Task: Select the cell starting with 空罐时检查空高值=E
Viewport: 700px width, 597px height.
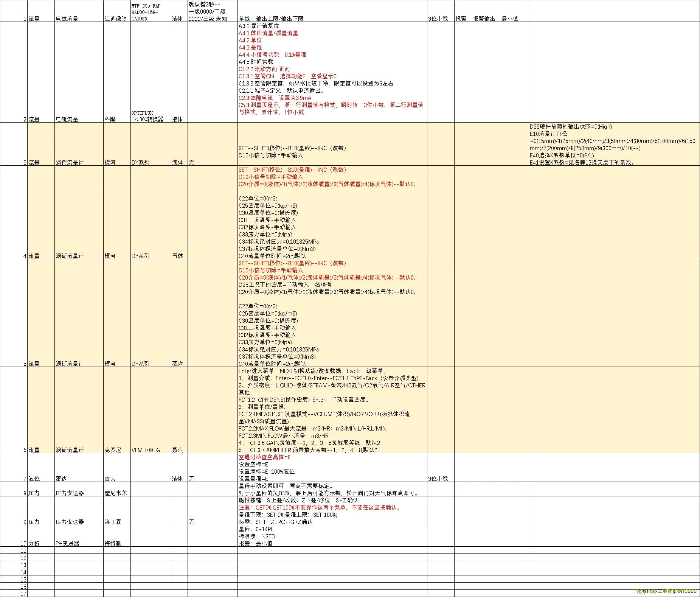Action: 332,468
